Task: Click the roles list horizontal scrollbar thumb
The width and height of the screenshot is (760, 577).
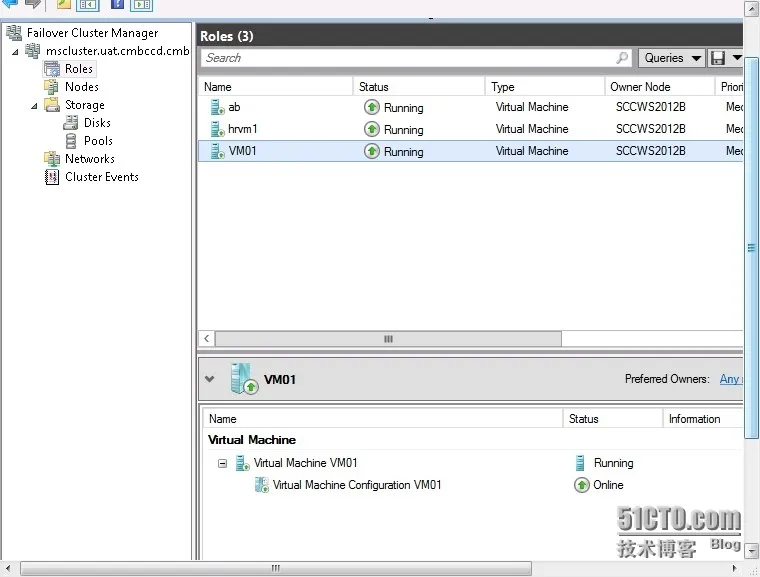Action: pyautogui.click(x=388, y=338)
